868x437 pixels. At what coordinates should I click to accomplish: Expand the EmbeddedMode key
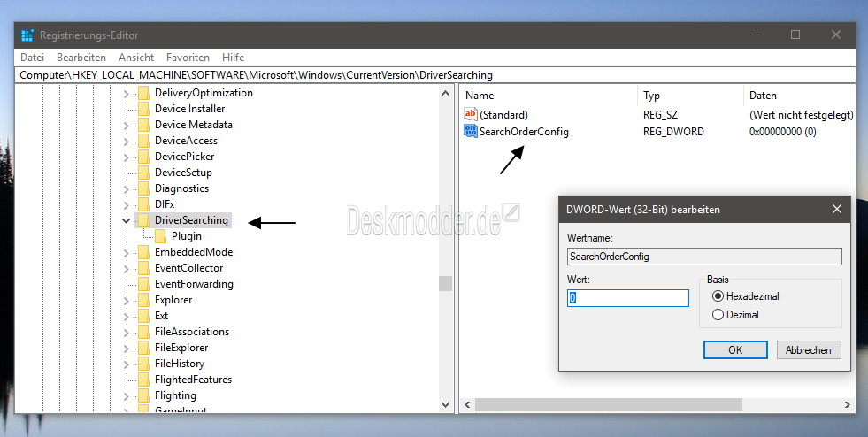tap(127, 253)
